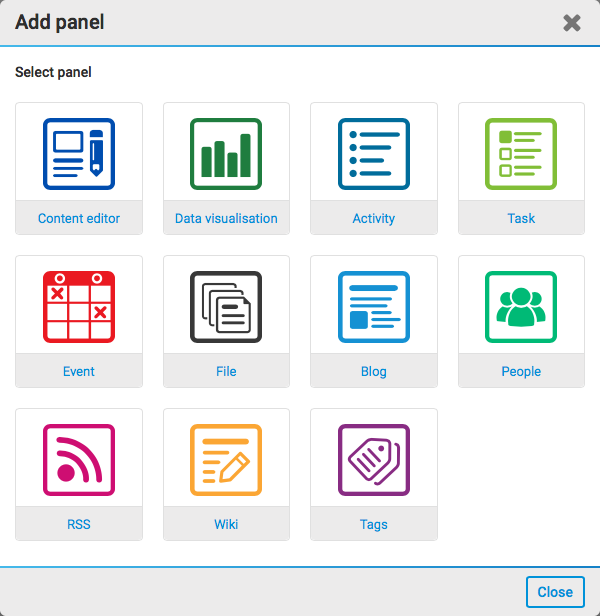Select the Blog label link
The image size is (600, 616).
click(x=374, y=371)
